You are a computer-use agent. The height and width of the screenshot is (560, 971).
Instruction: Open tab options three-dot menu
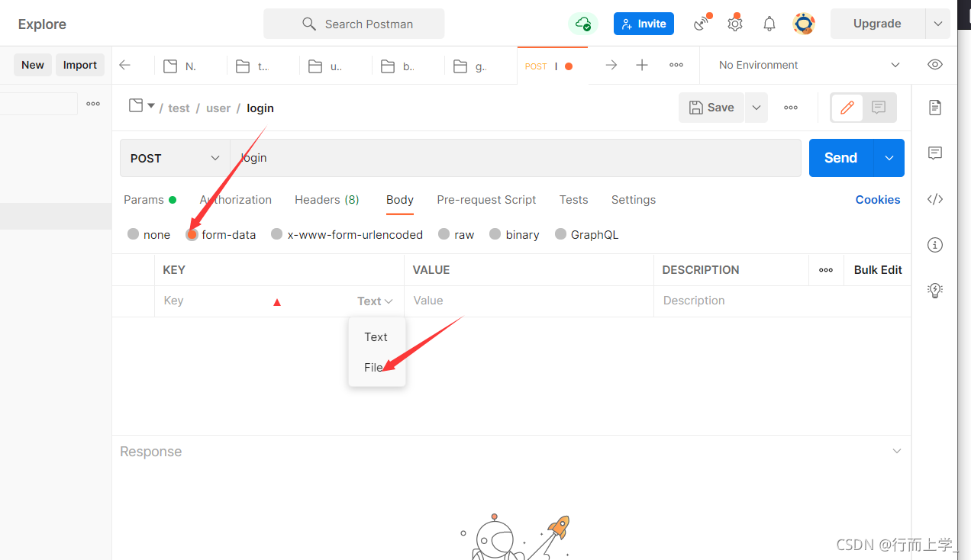tap(676, 65)
